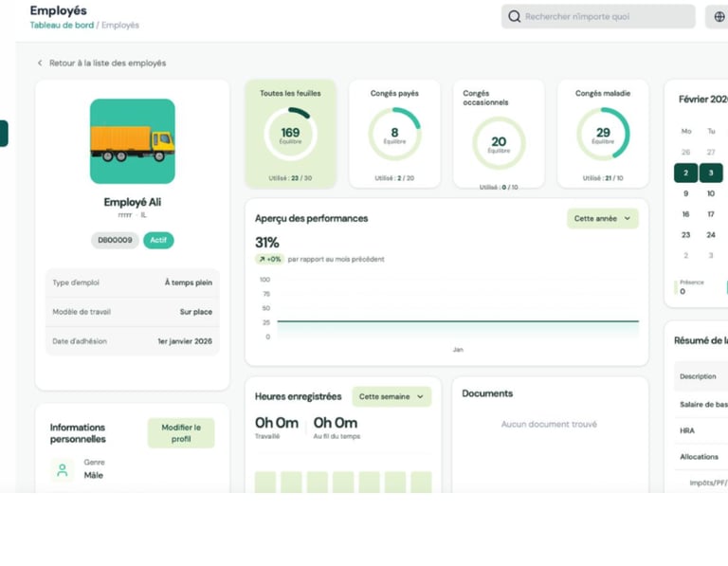
Task: Click the employee truck avatar image
Action: tap(133, 141)
